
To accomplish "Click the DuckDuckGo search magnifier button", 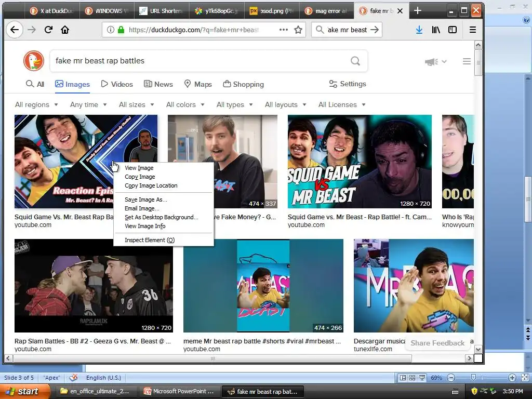I will [355, 61].
